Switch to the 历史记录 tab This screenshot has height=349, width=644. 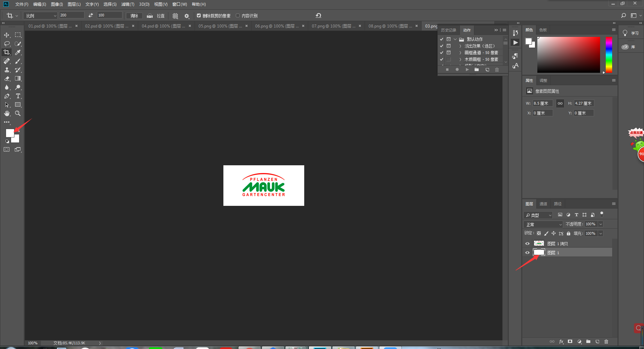(448, 30)
